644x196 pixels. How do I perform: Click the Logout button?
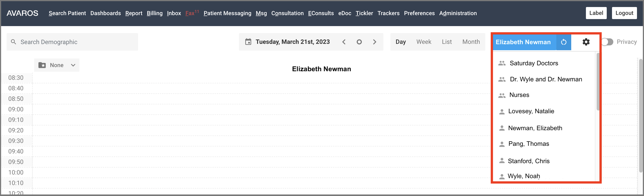pos(624,13)
